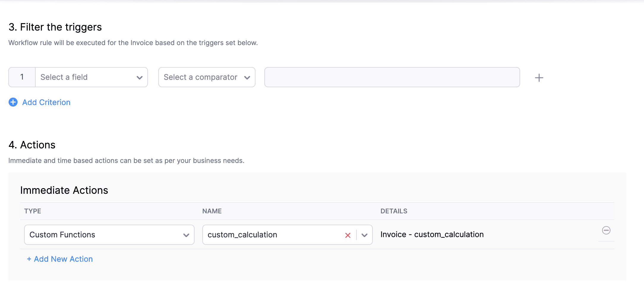Click the DETAILS column header

[394, 211]
